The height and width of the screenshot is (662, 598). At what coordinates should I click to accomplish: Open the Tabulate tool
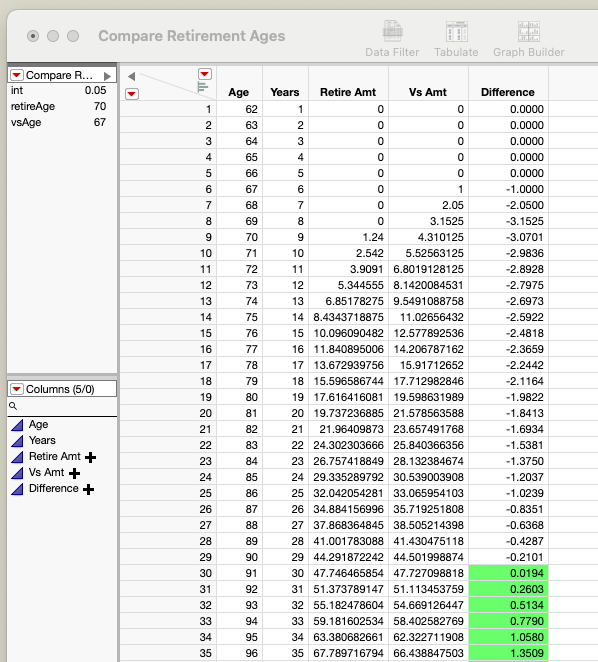click(x=457, y=38)
